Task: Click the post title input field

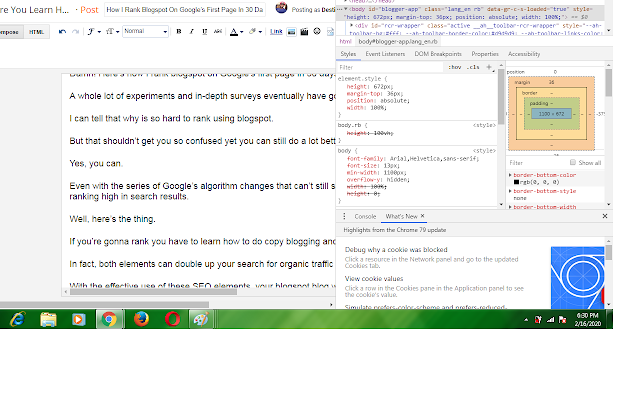Action: 185,9
